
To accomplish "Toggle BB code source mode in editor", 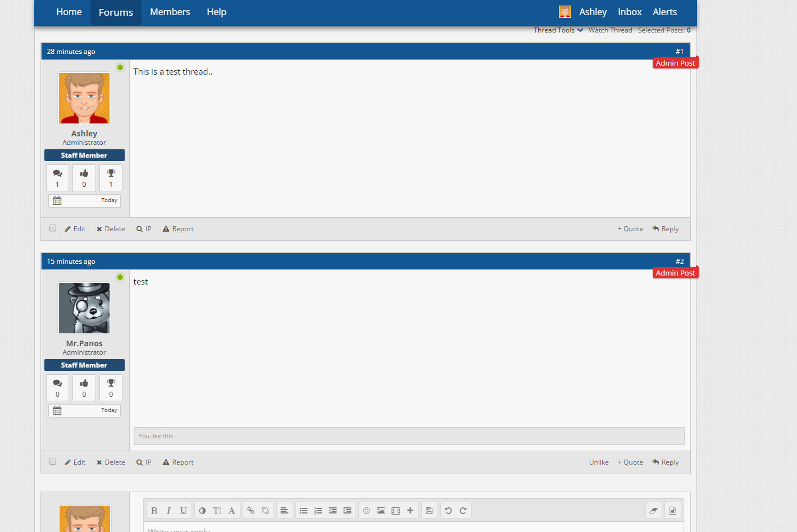I will click(x=672, y=511).
